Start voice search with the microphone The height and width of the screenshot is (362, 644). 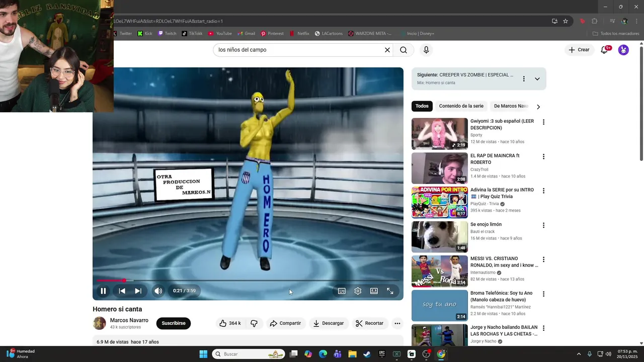pos(426,50)
